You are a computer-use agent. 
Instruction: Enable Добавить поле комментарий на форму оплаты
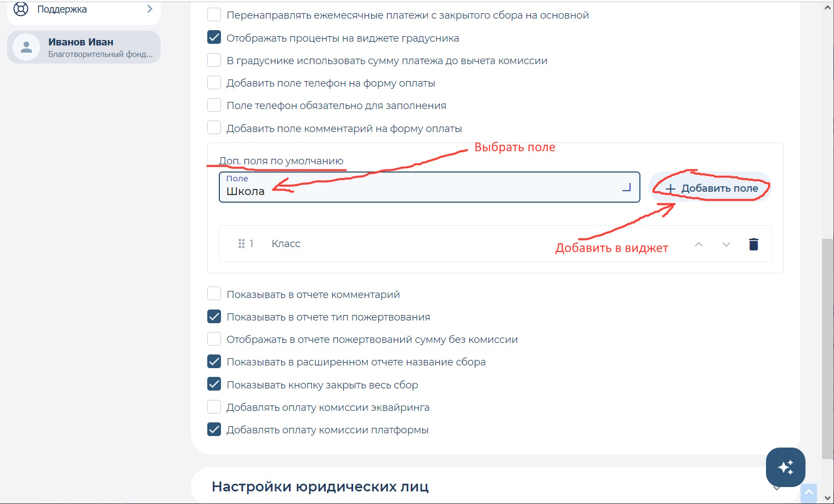[214, 128]
